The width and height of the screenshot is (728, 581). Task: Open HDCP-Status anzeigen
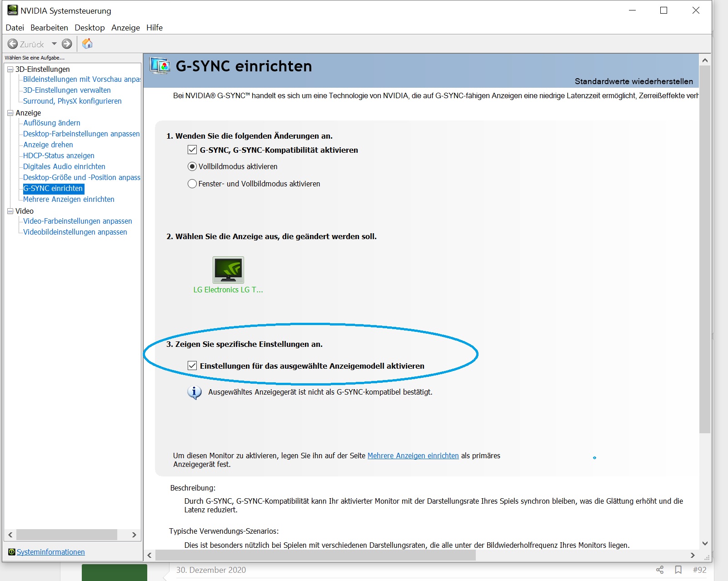[x=59, y=155]
